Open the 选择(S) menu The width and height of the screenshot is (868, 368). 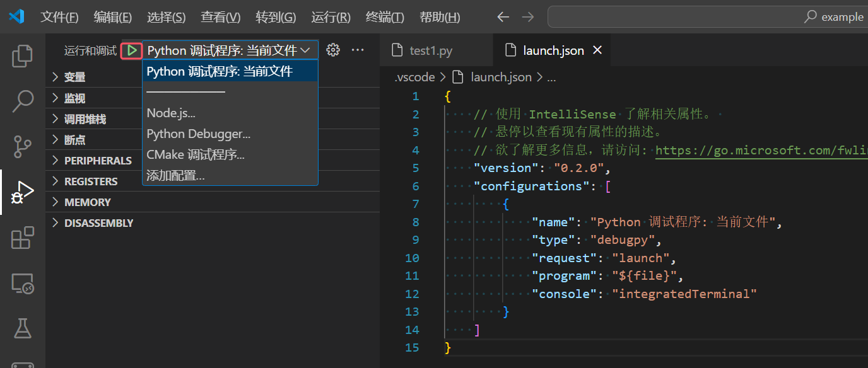click(167, 17)
